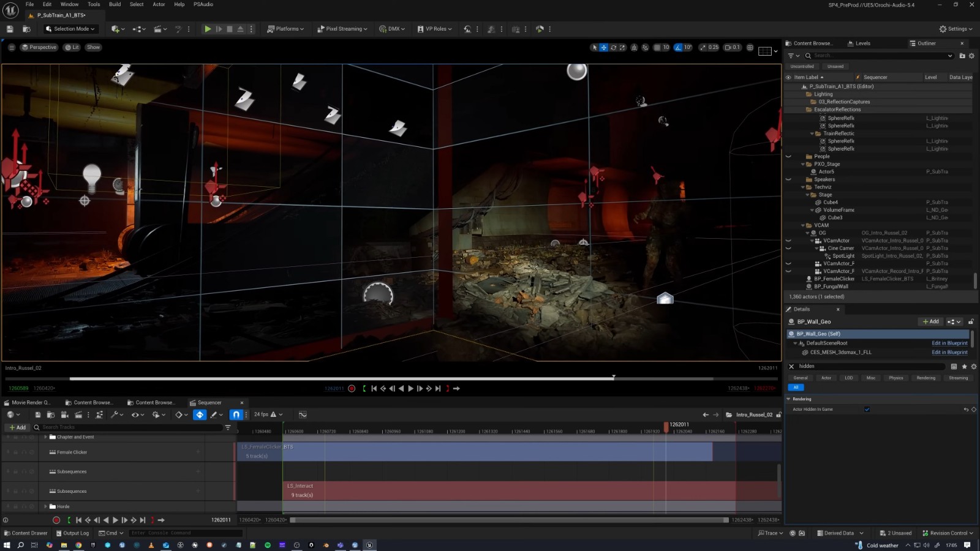The height and width of the screenshot is (551, 980).
Task: Open Details settings gear icon
Action: point(974,366)
